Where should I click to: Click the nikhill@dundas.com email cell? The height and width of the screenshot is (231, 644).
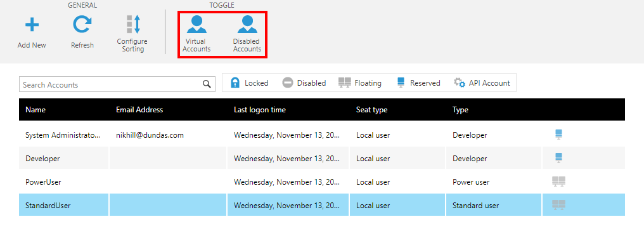pyautogui.click(x=150, y=135)
